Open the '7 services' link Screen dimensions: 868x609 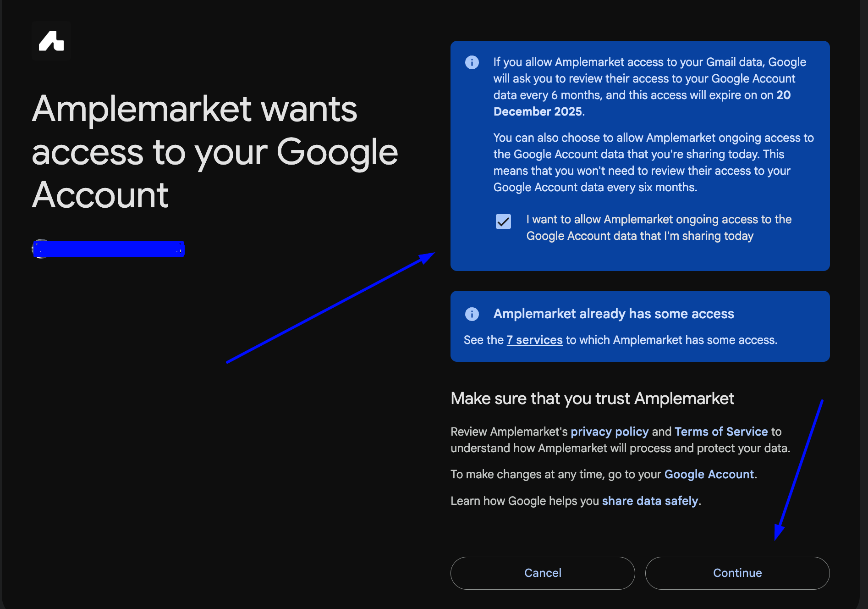(534, 340)
